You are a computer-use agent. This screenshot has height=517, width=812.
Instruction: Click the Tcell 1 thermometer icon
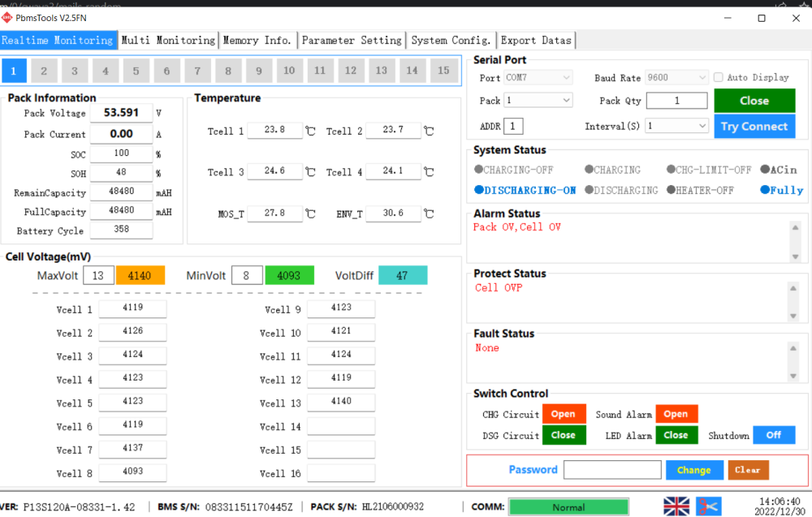click(310, 131)
